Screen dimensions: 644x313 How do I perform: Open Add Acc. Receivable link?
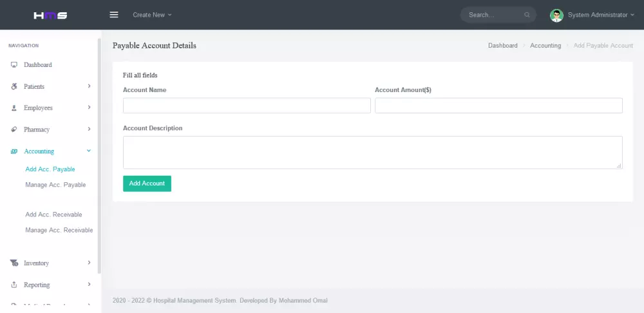[x=53, y=214]
